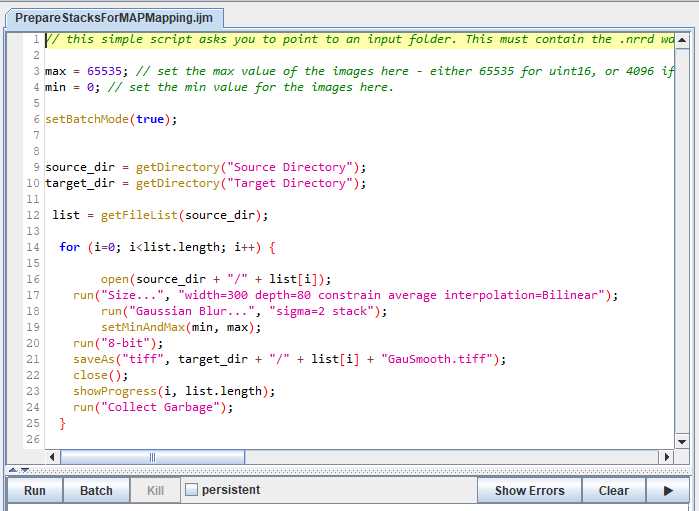Click the Run button
This screenshot has width=699, height=511.
35,490
